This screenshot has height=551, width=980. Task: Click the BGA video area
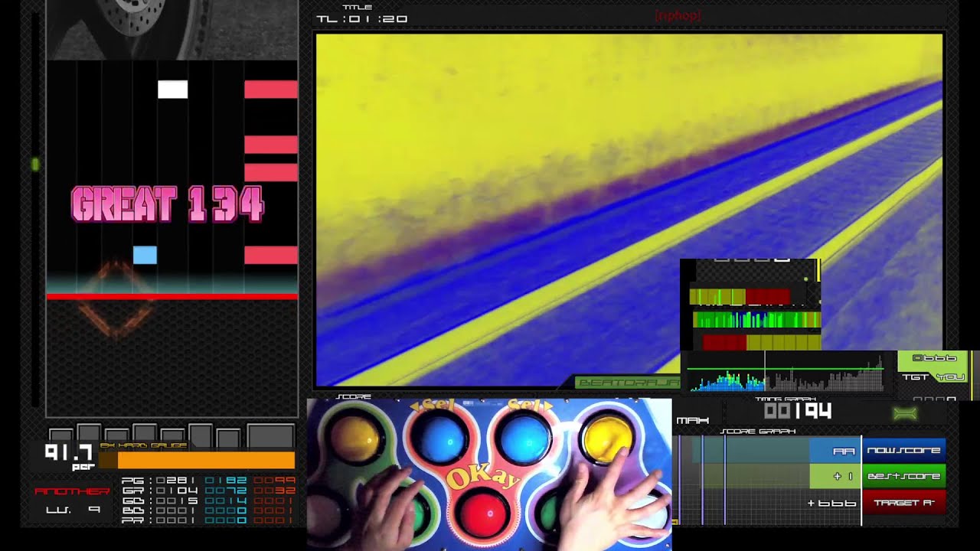point(629,210)
